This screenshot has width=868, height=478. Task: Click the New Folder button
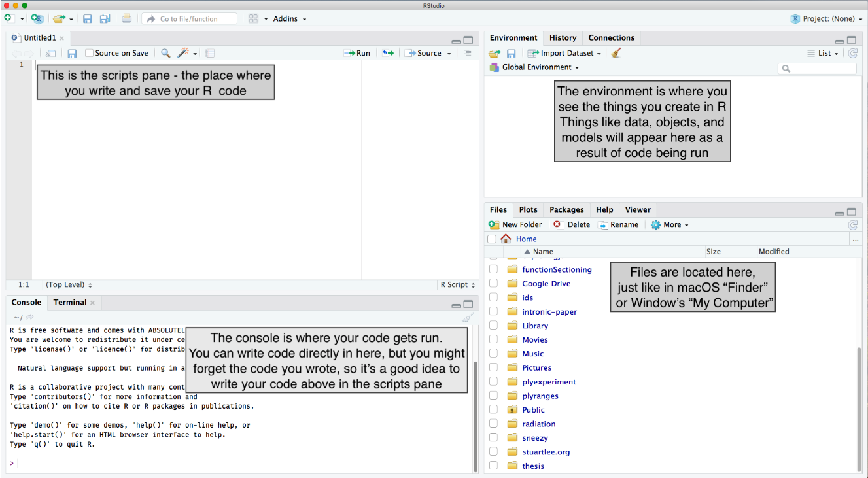pyautogui.click(x=515, y=224)
